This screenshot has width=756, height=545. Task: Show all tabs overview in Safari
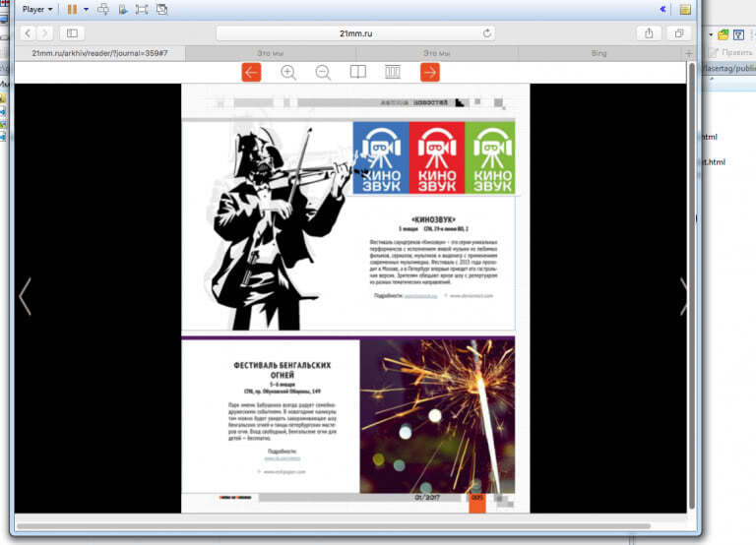click(679, 33)
